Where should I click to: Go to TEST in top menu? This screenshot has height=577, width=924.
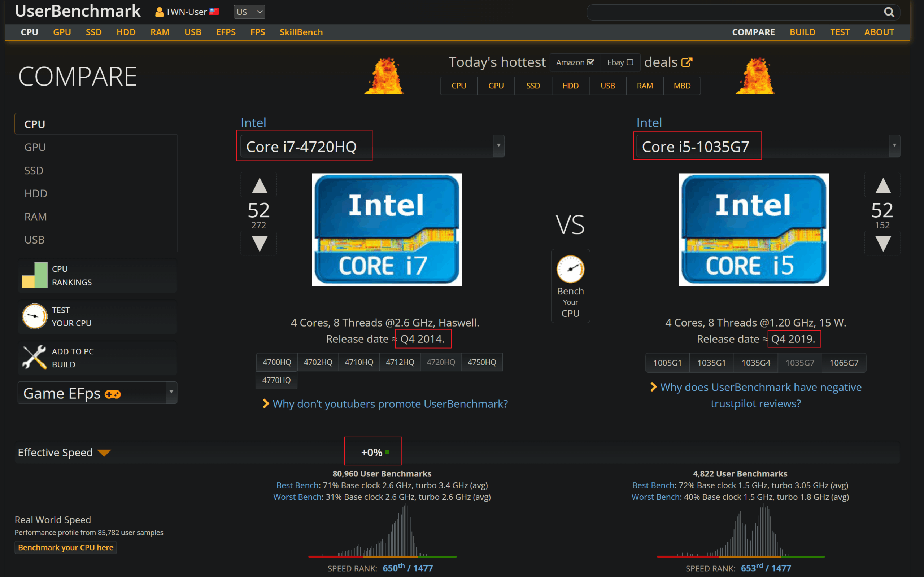pyautogui.click(x=840, y=32)
